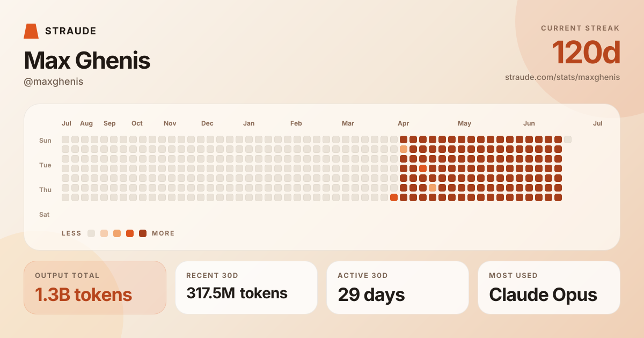This screenshot has height=338, width=644.
Task: Select the pale peach legend swatch
Action: [104, 233]
